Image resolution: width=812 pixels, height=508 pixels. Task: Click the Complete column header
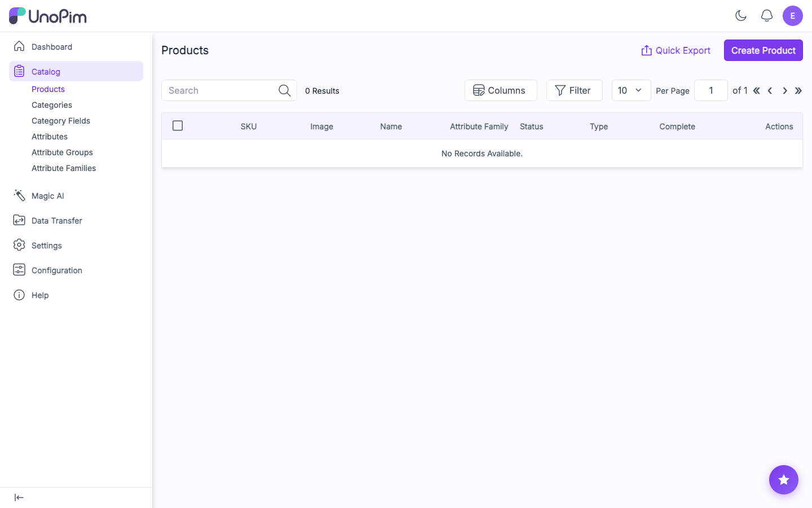(x=677, y=126)
